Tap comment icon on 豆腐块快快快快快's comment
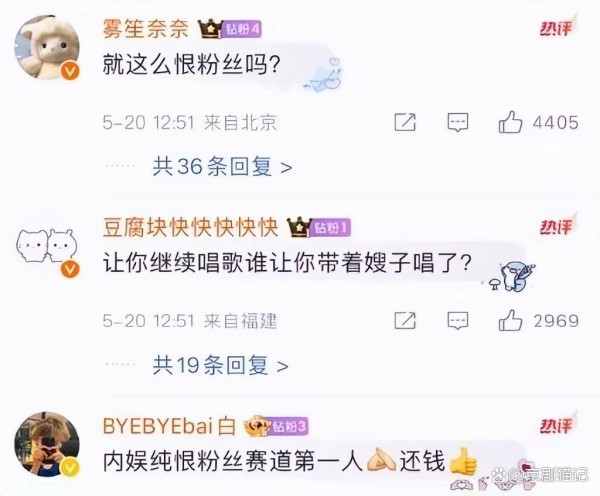The height and width of the screenshot is (496, 600). (458, 321)
